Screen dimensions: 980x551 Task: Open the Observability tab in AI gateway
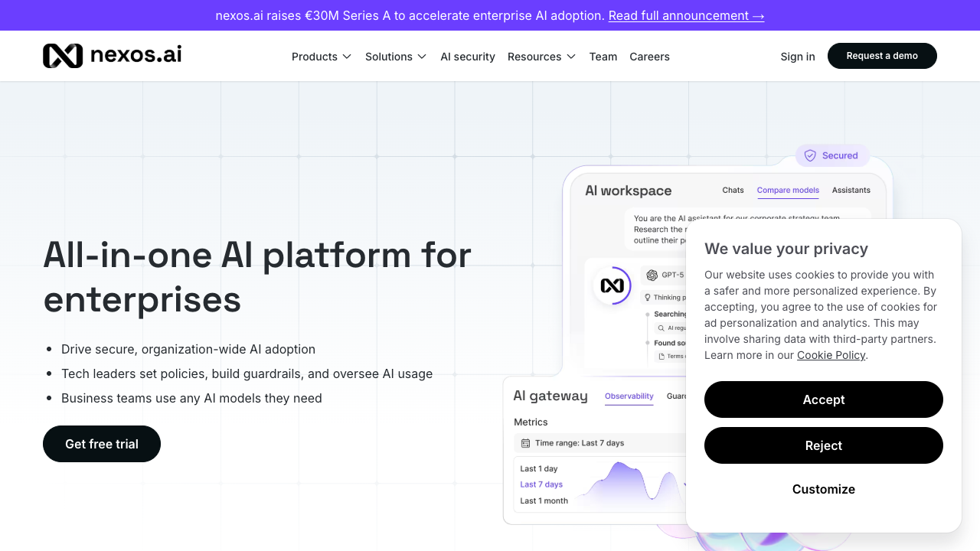point(629,396)
